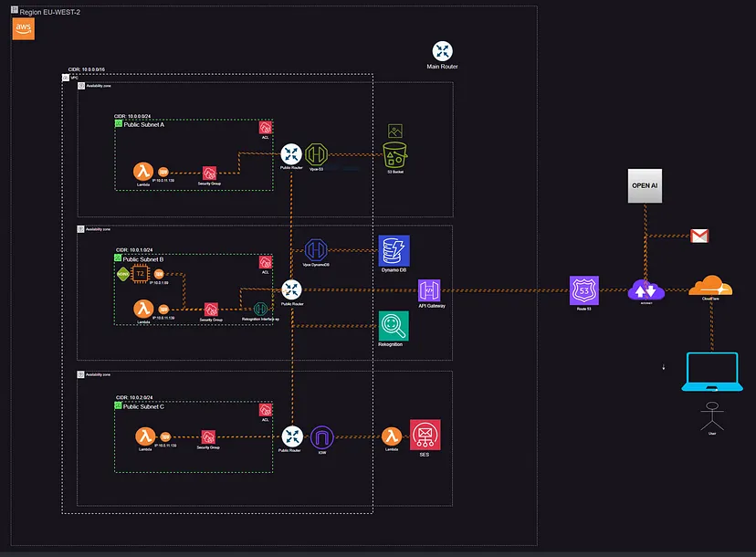Select the Main Router icon
This screenshot has width=756, height=557.
(442, 51)
